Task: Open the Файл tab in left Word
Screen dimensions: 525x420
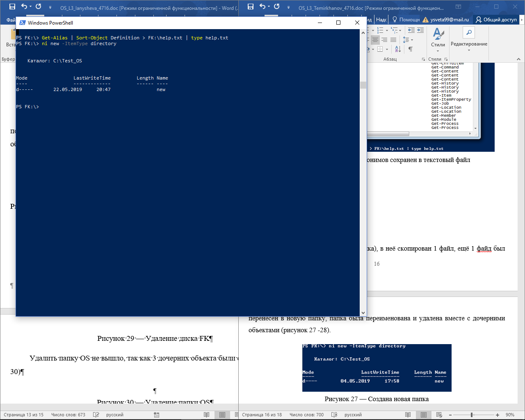Action: (x=11, y=20)
